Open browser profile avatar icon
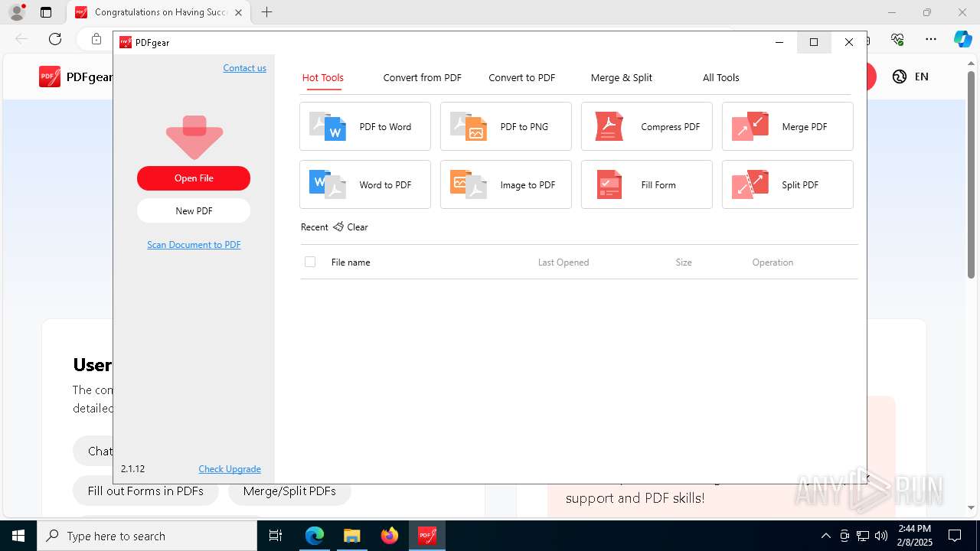The height and width of the screenshot is (551, 980). point(17,12)
